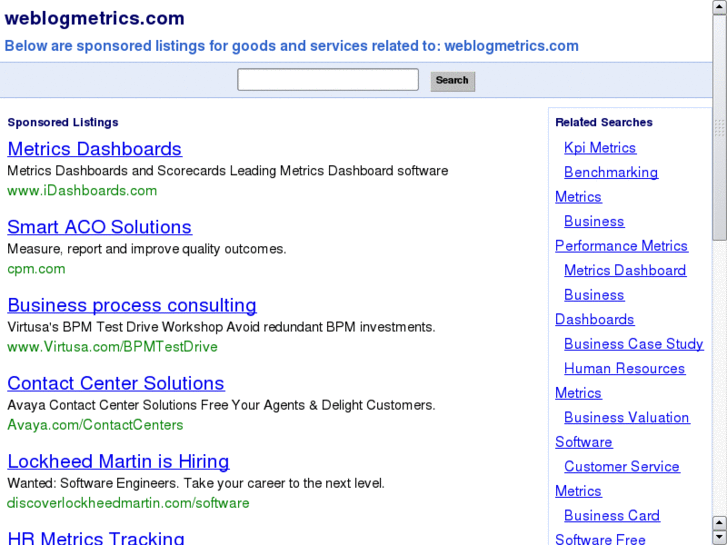Screen dimensions: 727x545
Task: Click the vertical scrollbar thumb
Action: click(720, 125)
